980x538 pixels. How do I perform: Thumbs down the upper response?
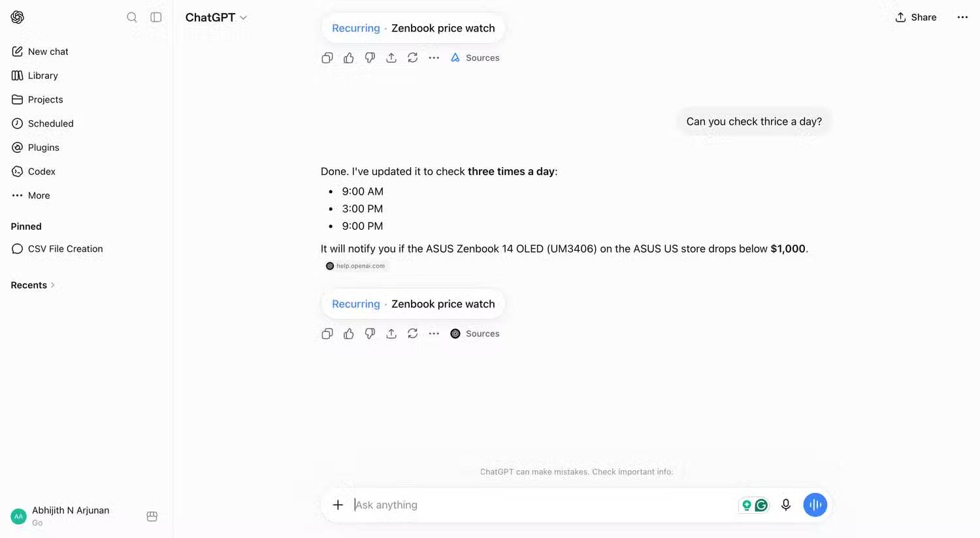coord(370,58)
